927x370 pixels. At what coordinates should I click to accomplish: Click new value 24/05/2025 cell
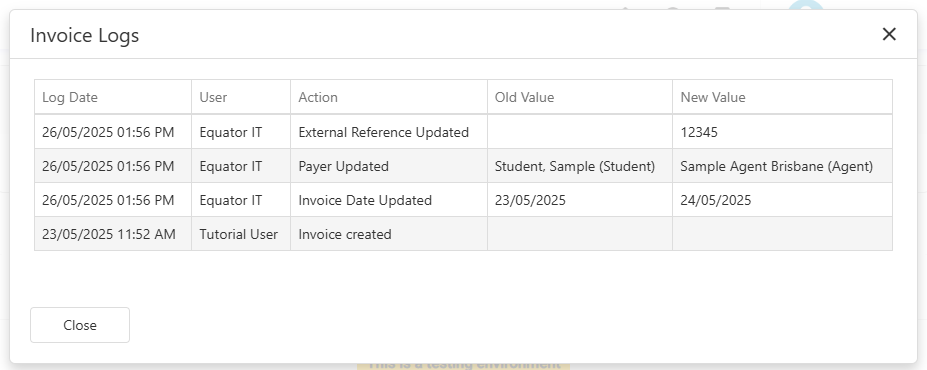click(782, 200)
